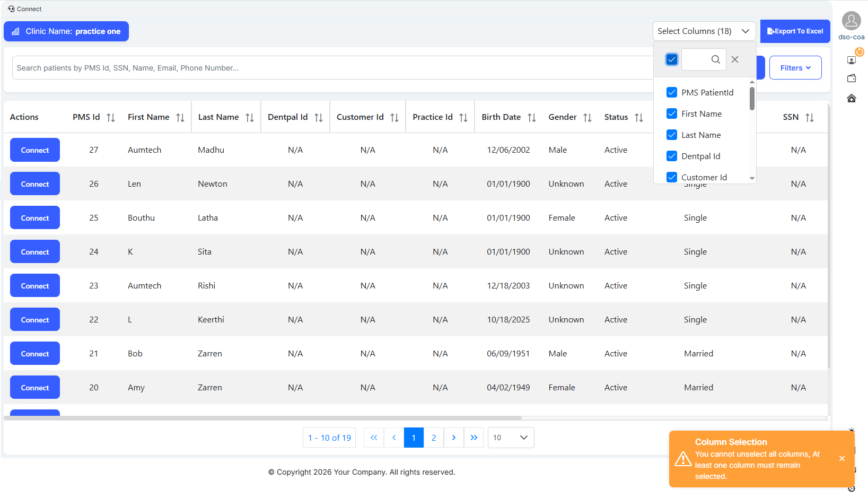
Task: Go to last page of results
Action: pos(474,438)
